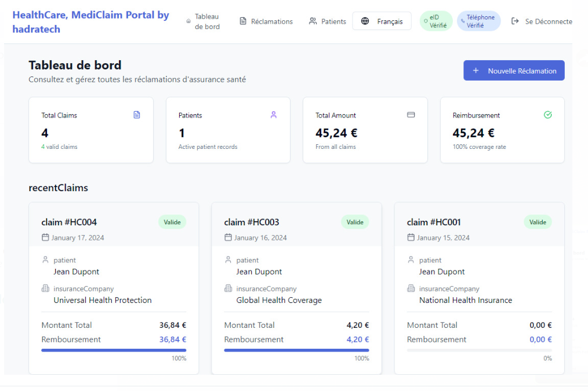The height and width of the screenshot is (391, 588).
Task: Click the building icon on claim #HC003
Action: [228, 288]
